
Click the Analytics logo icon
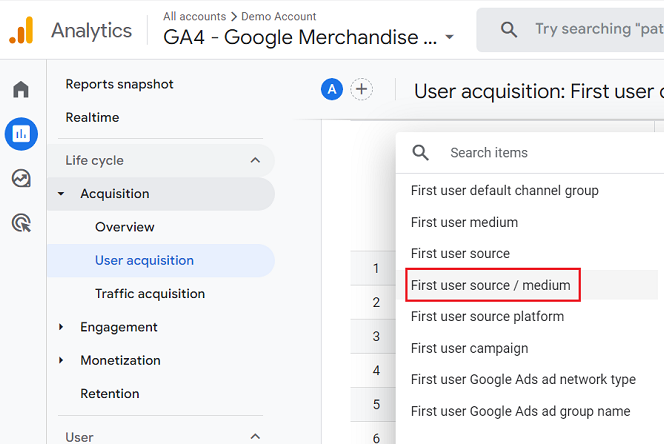point(21,30)
